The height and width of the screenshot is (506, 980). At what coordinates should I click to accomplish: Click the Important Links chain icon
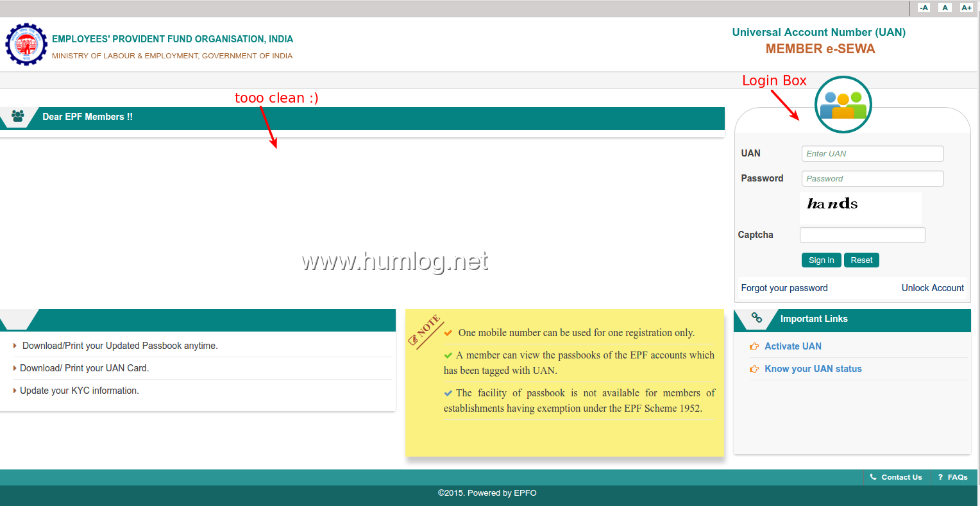(757, 318)
